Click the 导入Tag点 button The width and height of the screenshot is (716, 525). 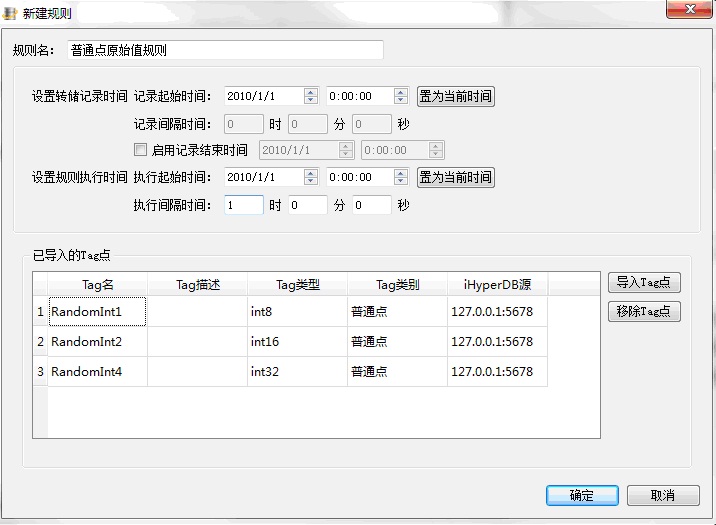[x=644, y=283]
